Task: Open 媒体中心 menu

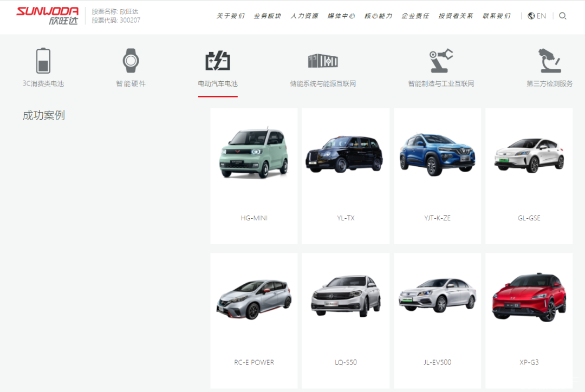Action: (341, 16)
